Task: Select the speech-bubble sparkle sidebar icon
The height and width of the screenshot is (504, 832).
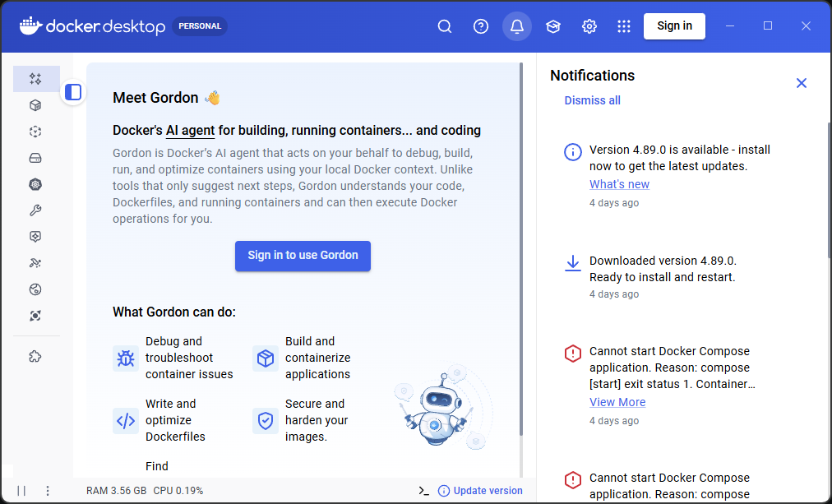Action: pyautogui.click(x=35, y=237)
